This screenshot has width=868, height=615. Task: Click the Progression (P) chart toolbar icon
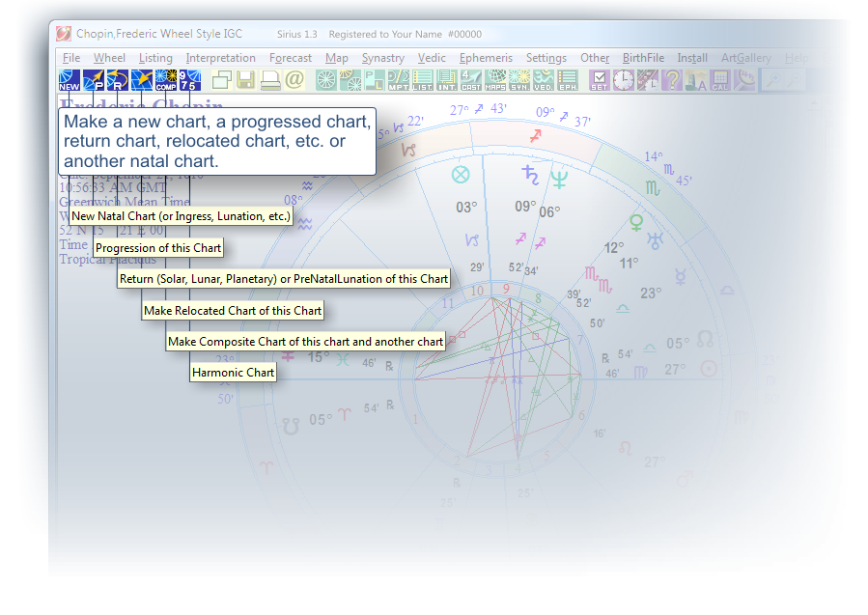(x=94, y=80)
